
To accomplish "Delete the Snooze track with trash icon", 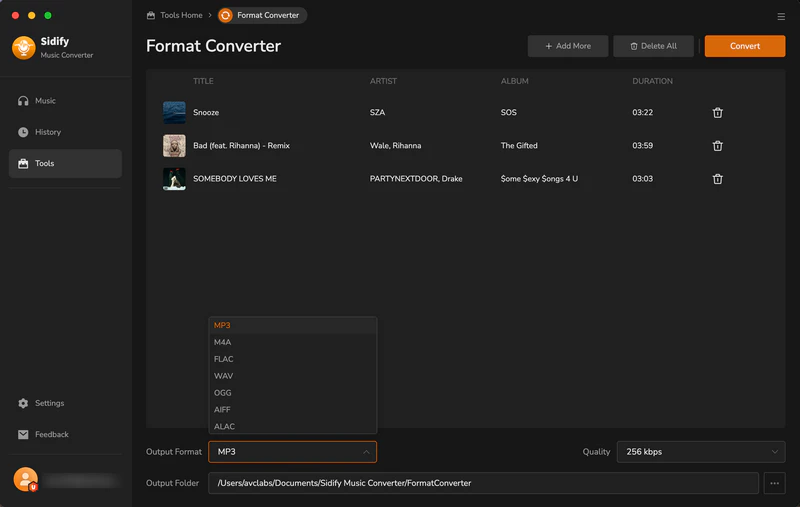I will [717, 113].
